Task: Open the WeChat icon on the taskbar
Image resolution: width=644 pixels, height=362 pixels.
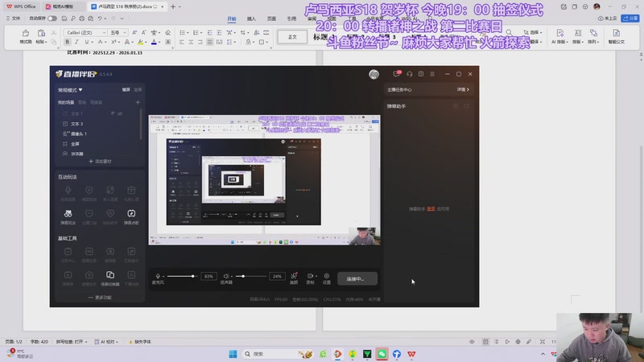Action: point(382,354)
